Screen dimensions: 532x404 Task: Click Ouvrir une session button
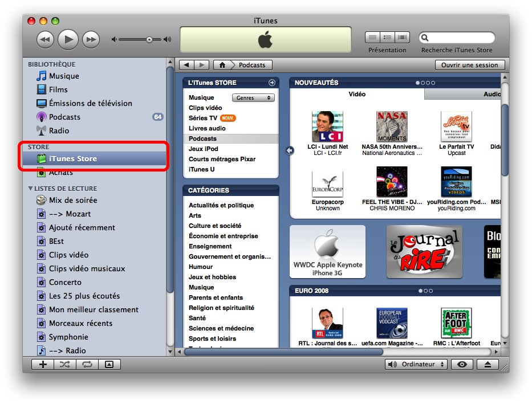(x=470, y=65)
